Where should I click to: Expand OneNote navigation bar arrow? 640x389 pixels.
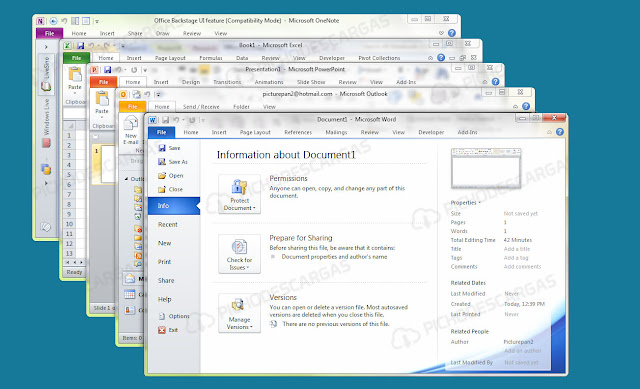[x=46, y=47]
